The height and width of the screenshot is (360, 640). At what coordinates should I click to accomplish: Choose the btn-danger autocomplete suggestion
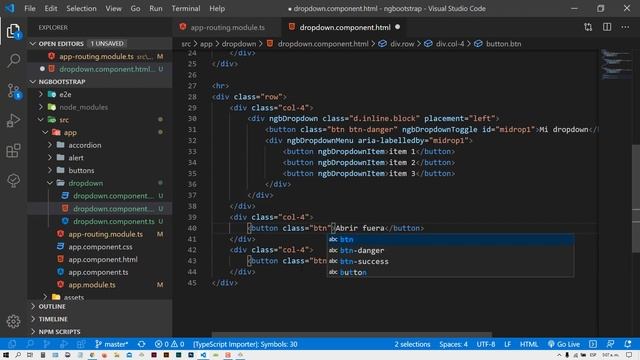click(451, 250)
